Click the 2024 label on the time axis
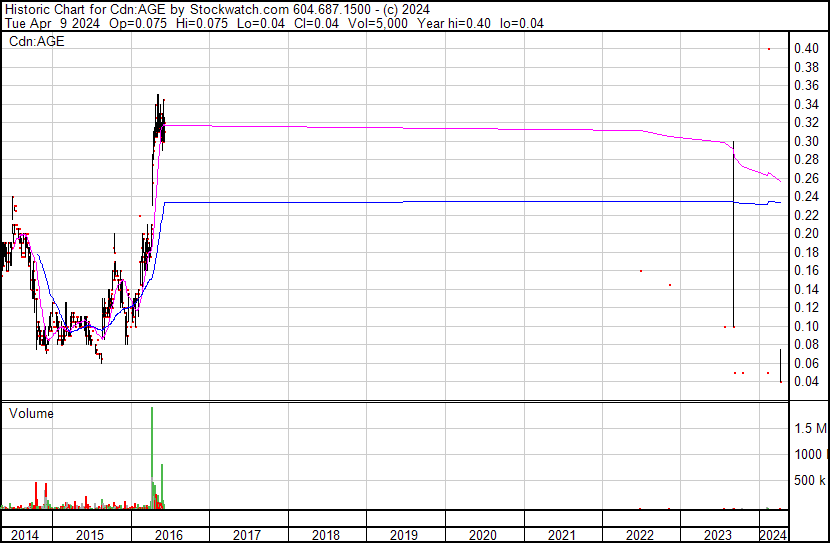This screenshot has width=830, height=543. point(773,535)
